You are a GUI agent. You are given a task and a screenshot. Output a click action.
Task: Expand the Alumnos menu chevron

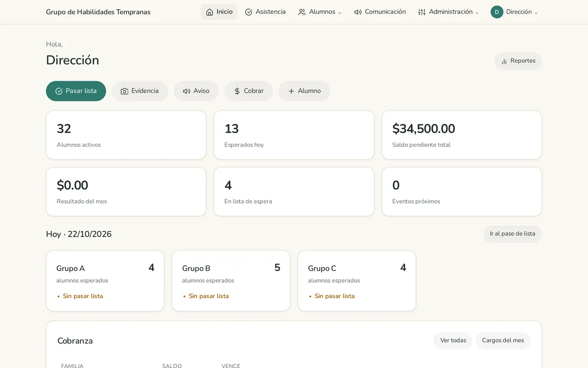(340, 13)
